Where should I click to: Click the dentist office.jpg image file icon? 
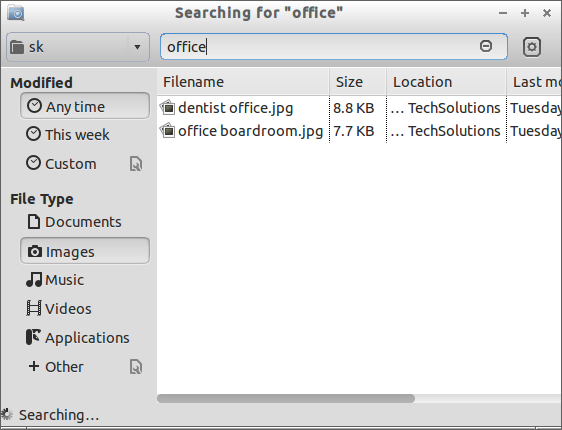click(168, 108)
